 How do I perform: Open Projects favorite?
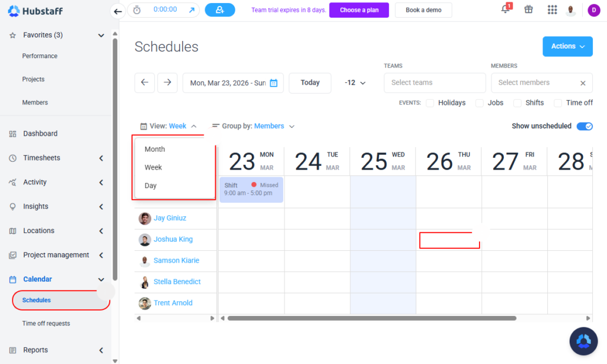point(33,79)
